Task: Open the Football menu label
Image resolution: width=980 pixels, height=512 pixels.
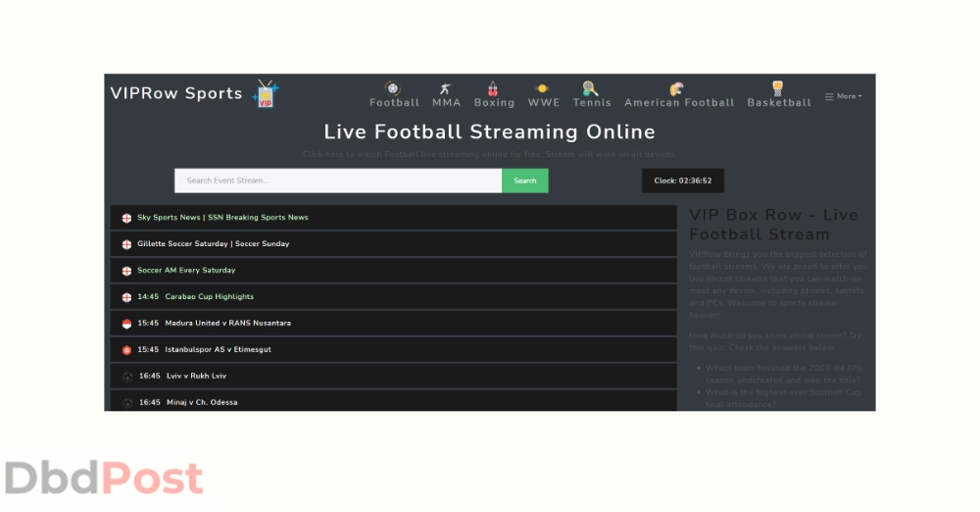Action: [394, 103]
